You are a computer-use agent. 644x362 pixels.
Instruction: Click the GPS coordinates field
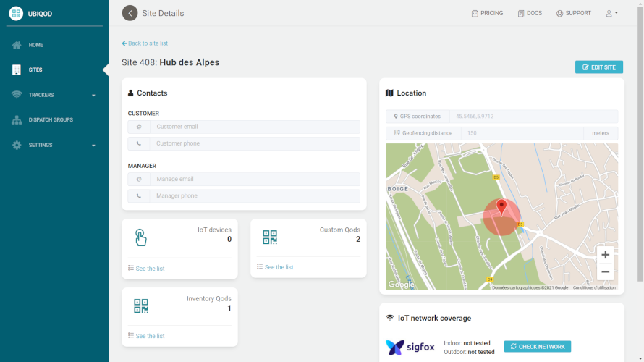click(533, 117)
